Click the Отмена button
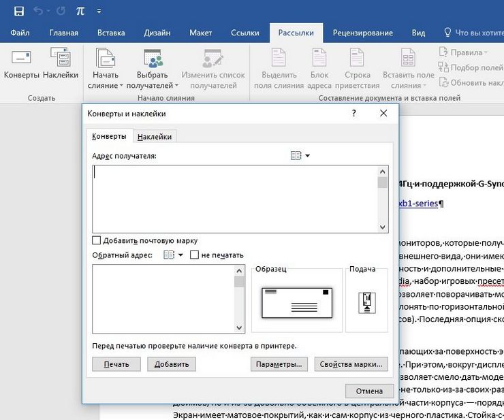 pos(370,391)
